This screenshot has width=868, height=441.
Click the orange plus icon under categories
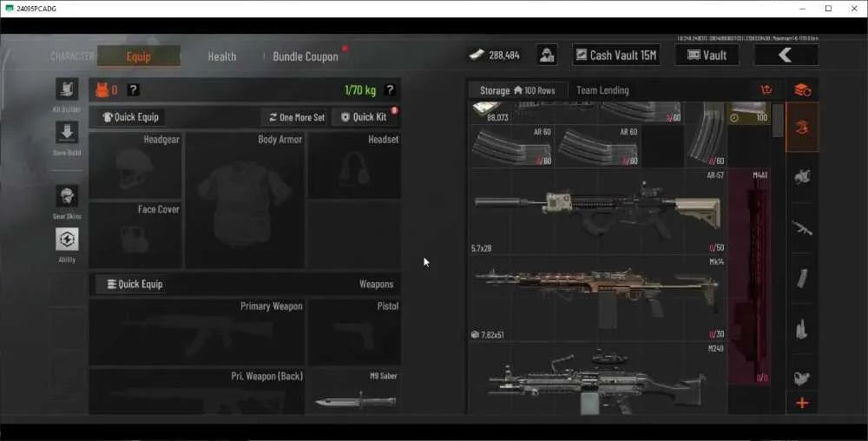click(x=802, y=404)
